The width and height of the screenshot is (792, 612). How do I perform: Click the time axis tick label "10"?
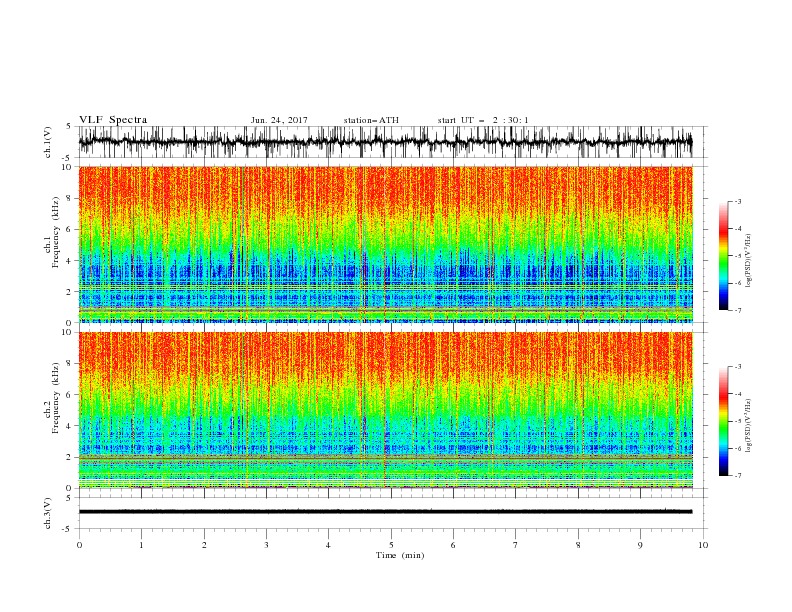tap(703, 545)
